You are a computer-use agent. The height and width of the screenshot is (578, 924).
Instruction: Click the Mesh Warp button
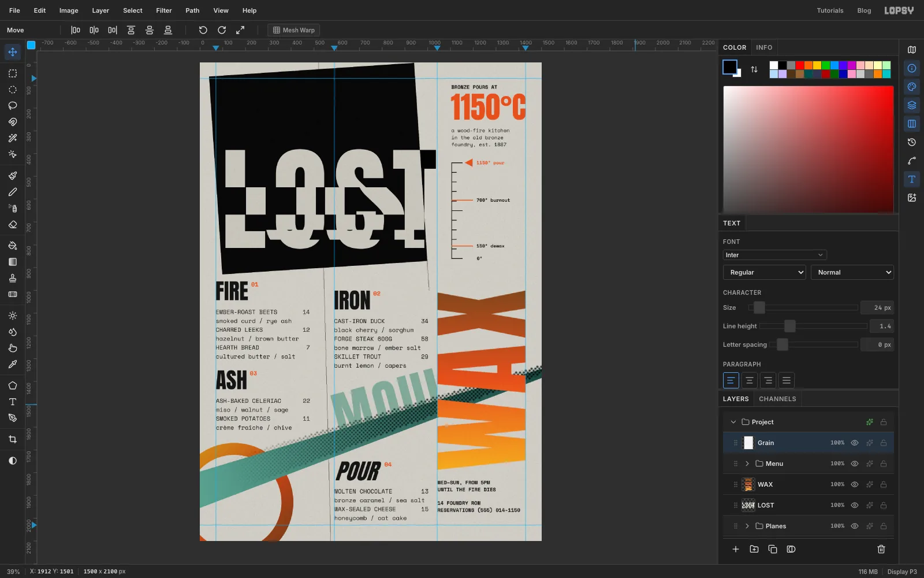(294, 30)
